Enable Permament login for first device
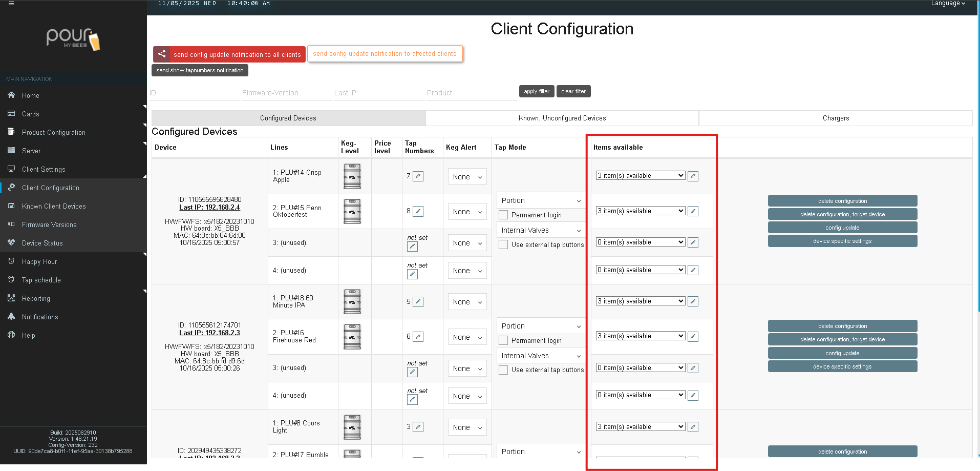This screenshot has width=980, height=471. tap(503, 215)
